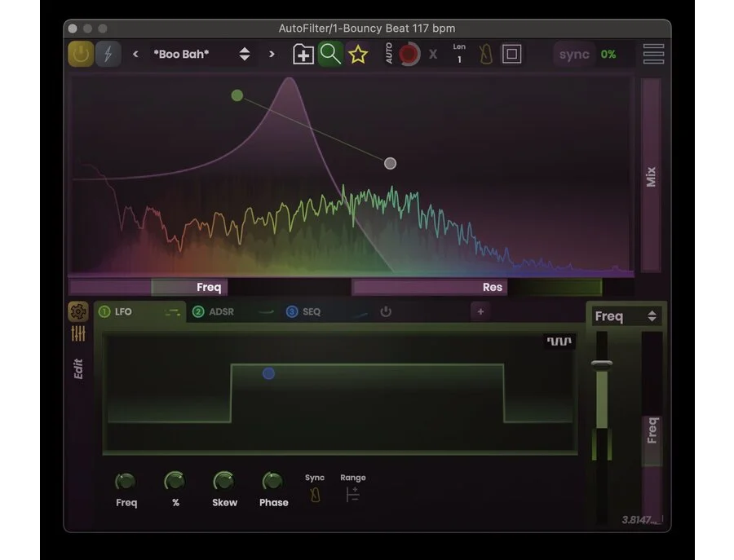Click the vertical Mix slider

pos(651,175)
